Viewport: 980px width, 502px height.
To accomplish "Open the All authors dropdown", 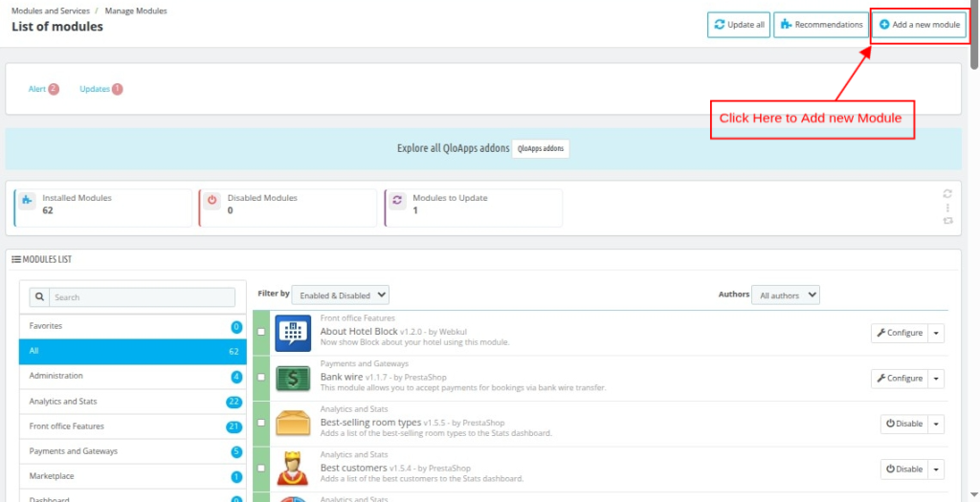I will click(x=786, y=295).
